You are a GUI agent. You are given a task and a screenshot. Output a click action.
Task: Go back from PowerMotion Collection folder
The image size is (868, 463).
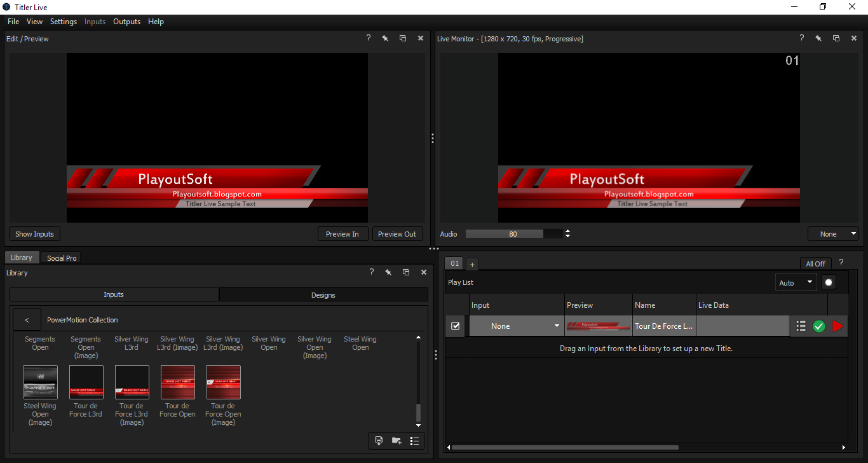(x=27, y=320)
